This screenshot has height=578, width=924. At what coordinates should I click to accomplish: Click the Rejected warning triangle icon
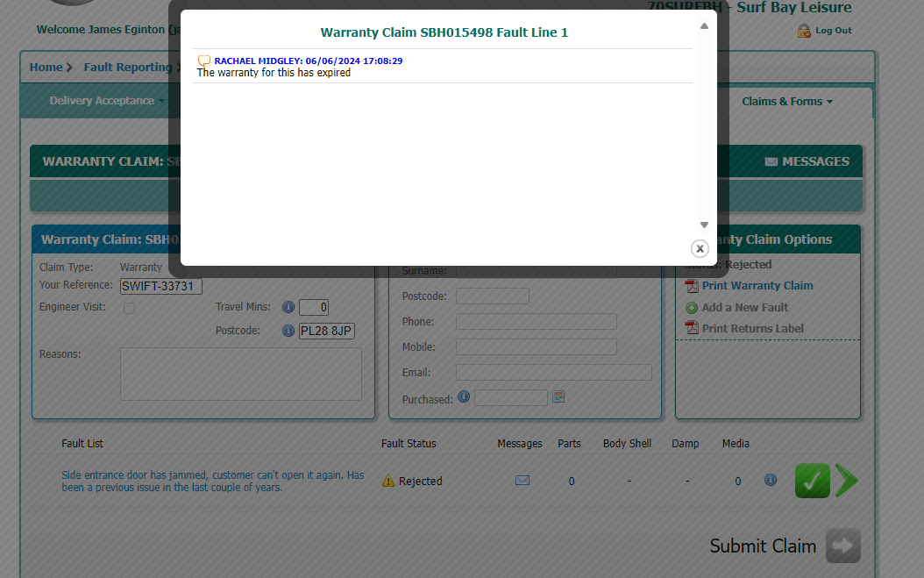pyautogui.click(x=387, y=482)
